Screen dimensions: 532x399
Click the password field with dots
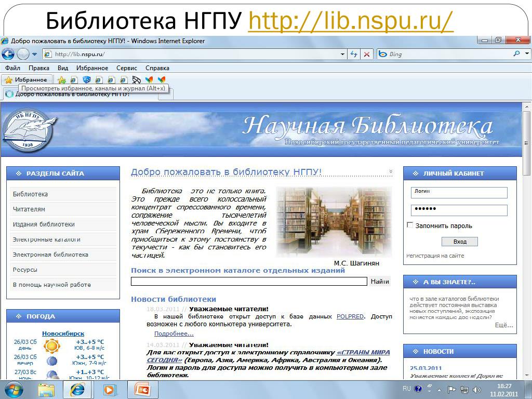tap(459, 210)
